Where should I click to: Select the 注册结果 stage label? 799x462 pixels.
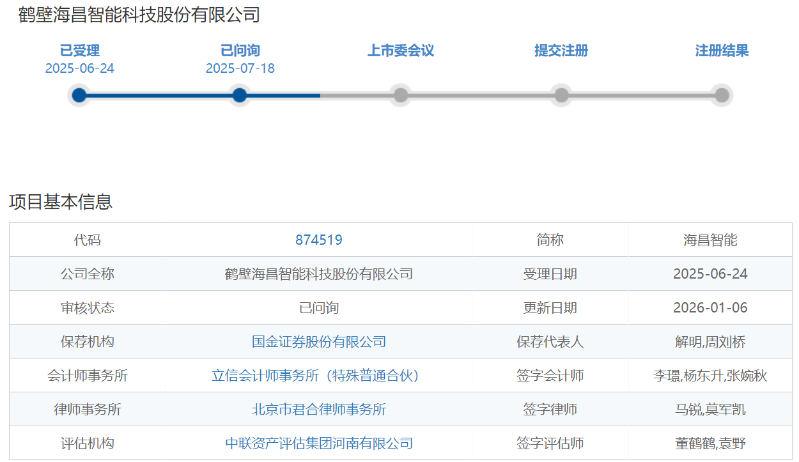(722, 50)
